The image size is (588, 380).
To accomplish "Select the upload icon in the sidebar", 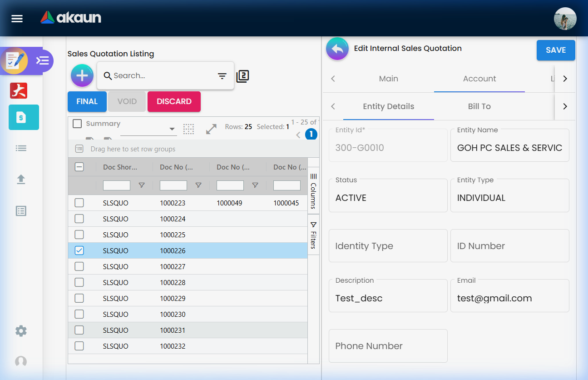I will pyautogui.click(x=20, y=179).
